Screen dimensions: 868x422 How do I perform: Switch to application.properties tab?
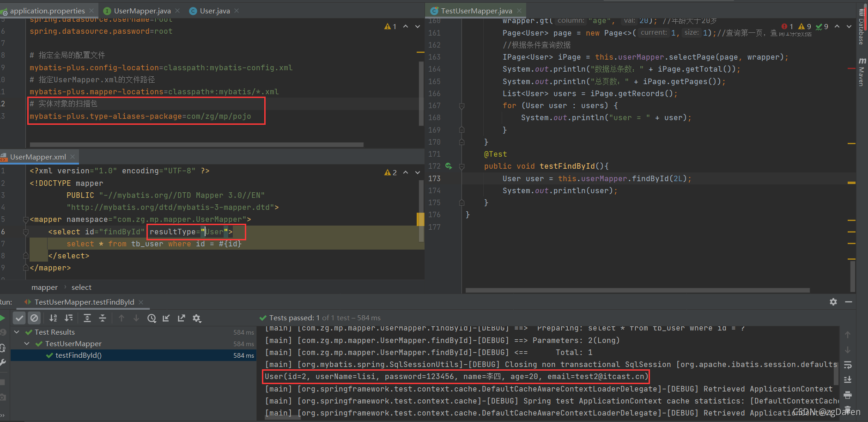point(47,11)
